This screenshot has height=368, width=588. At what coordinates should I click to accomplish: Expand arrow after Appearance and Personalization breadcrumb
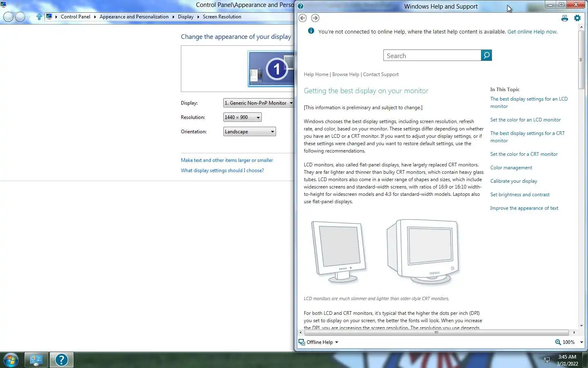click(x=173, y=17)
